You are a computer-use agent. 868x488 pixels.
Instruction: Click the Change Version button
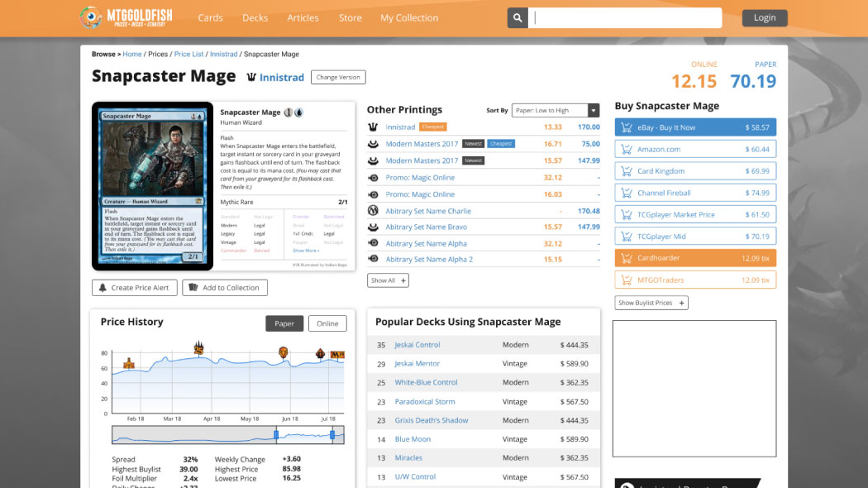[338, 77]
